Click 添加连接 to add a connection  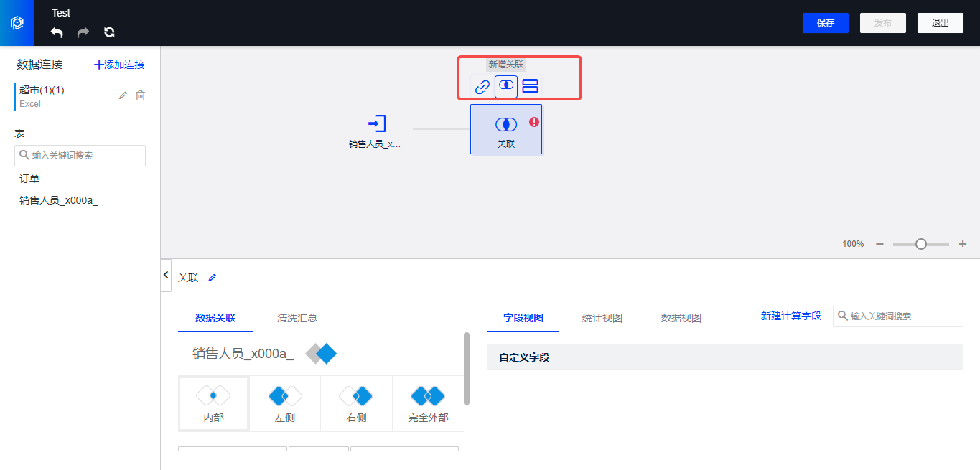pyautogui.click(x=119, y=65)
